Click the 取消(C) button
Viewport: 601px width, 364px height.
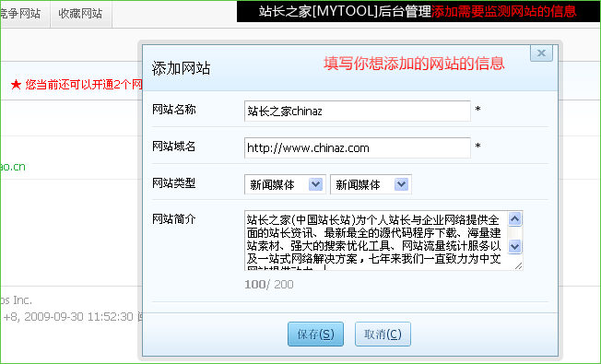tap(383, 335)
